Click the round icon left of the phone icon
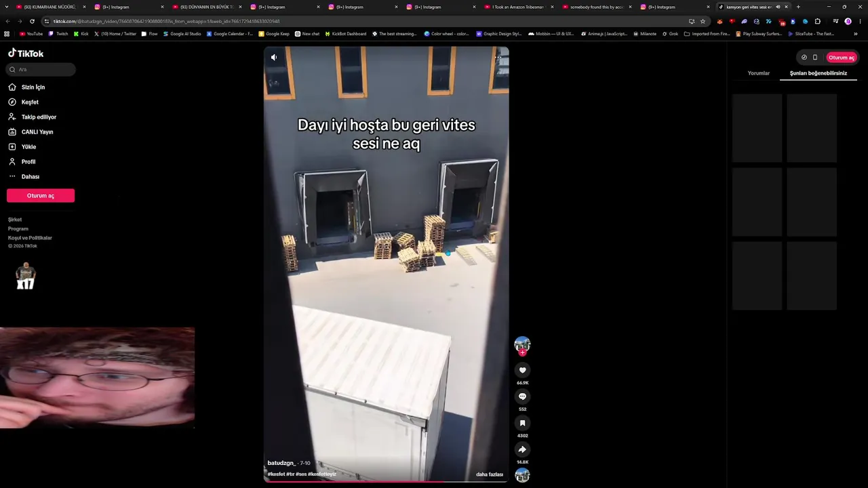The height and width of the screenshot is (488, 868). point(804,58)
